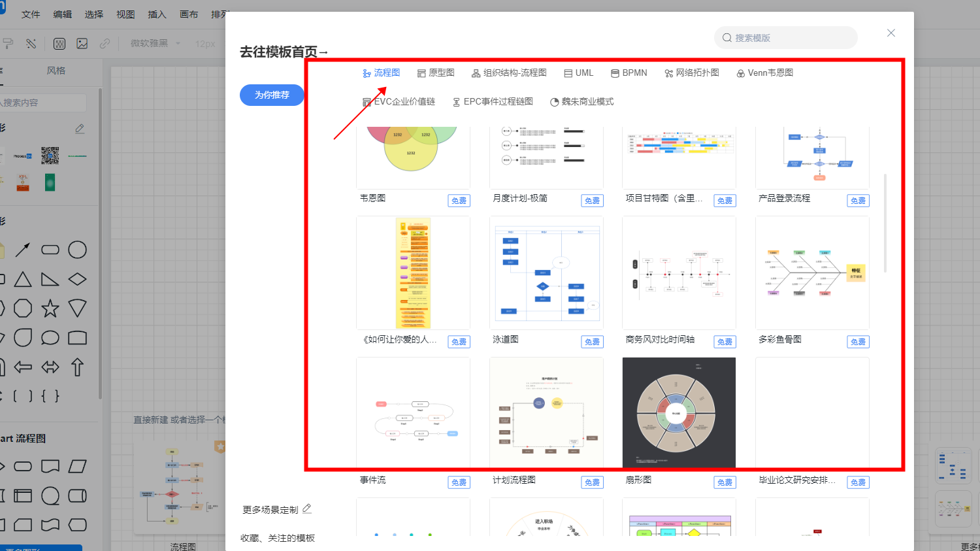Click the template list vertical scrollbar
The image size is (980, 551).
[x=885, y=223]
